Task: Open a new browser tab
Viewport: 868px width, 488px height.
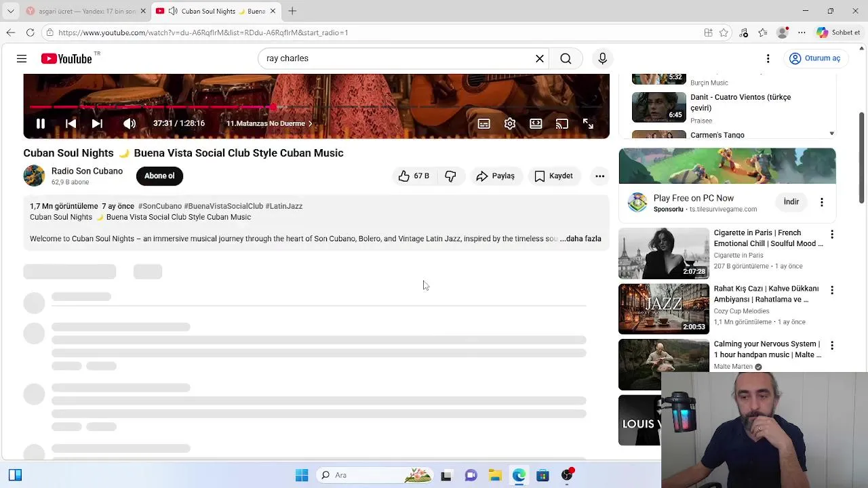Action: click(292, 11)
